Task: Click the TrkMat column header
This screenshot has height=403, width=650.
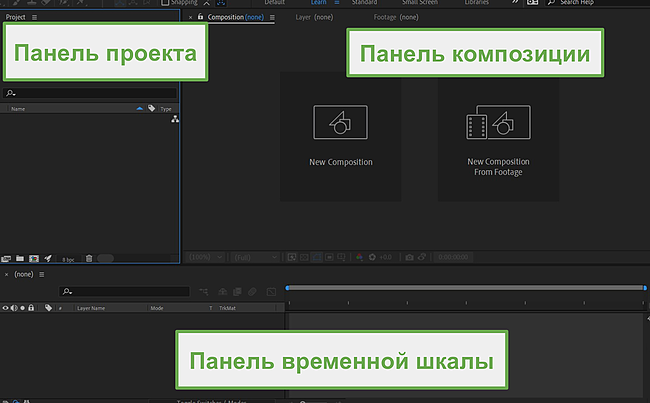Action: pos(227,308)
